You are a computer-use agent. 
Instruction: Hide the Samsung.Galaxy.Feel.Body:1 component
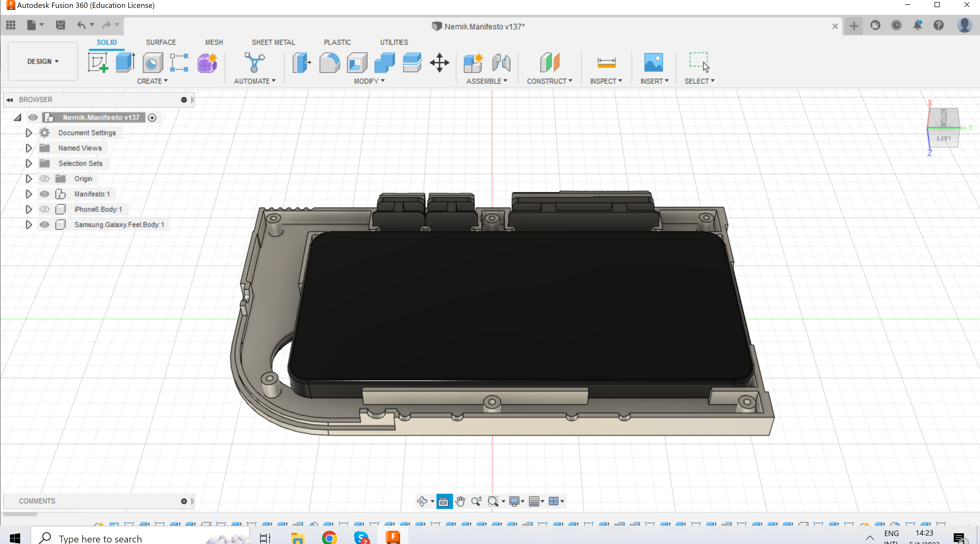coord(44,225)
